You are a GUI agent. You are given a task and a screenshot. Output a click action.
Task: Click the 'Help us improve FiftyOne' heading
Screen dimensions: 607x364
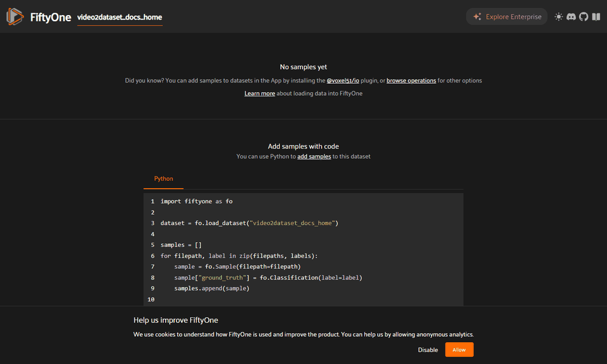pos(176,320)
